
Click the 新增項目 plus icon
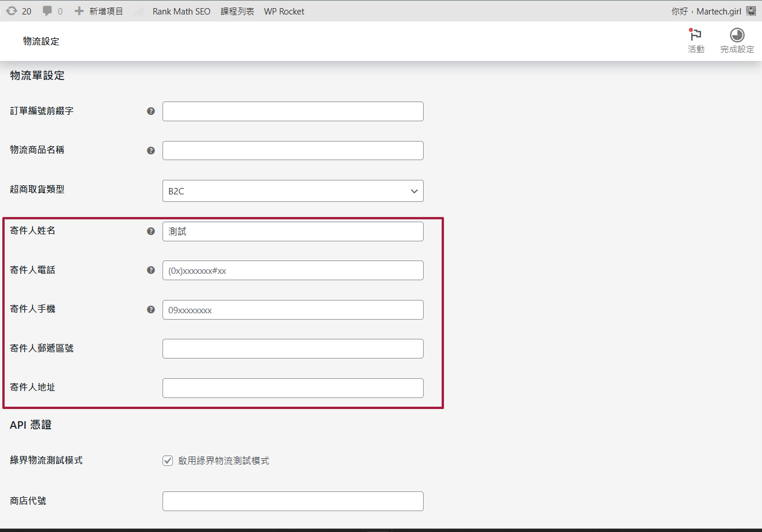[x=80, y=11]
